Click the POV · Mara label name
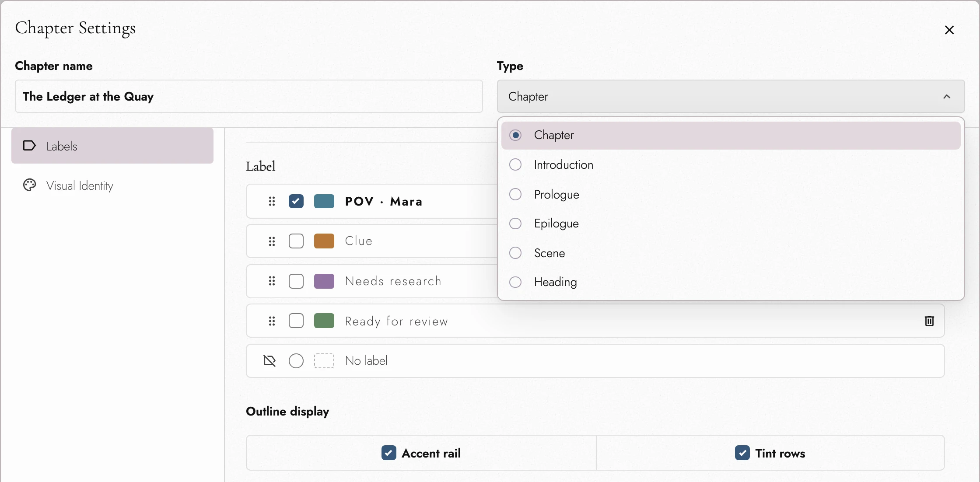 coord(384,201)
